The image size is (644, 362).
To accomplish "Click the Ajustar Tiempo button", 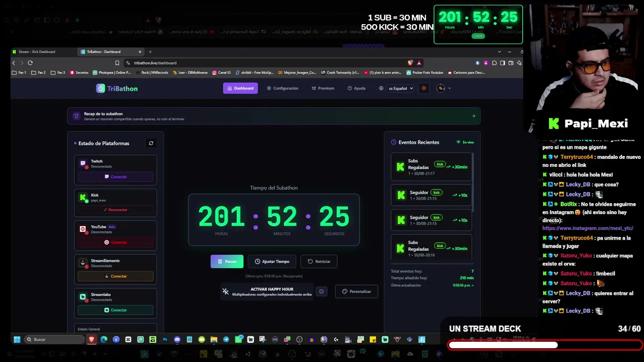I will tap(272, 261).
